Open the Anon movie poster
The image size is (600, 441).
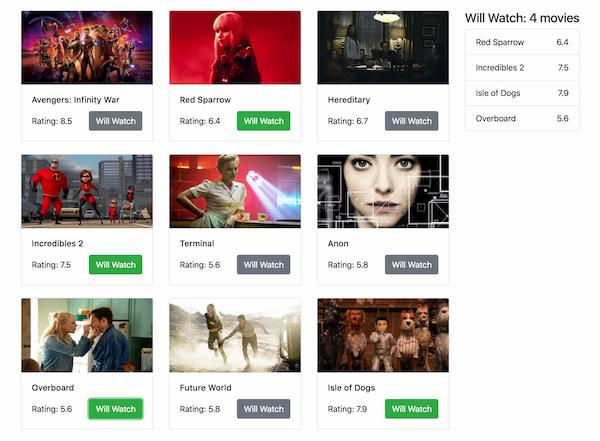click(x=383, y=191)
